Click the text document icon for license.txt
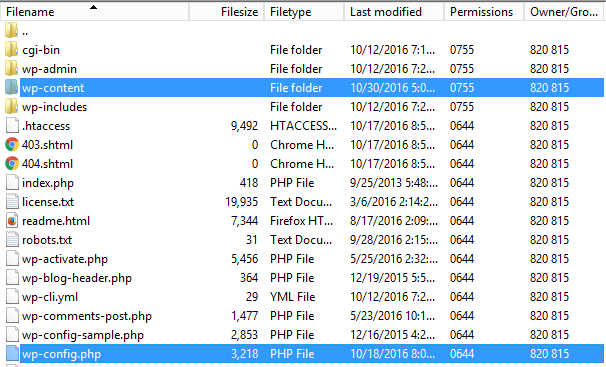This screenshot has width=606, height=367. pos(12,202)
